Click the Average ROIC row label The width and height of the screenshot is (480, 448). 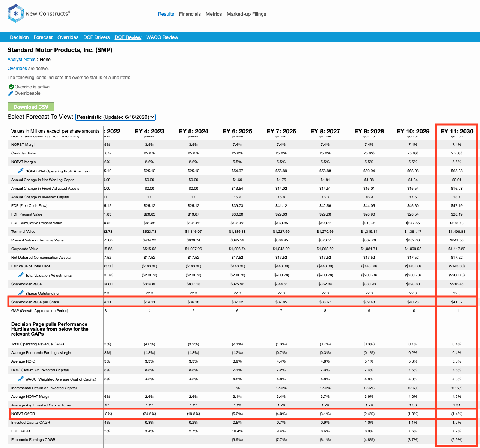coord(23,361)
